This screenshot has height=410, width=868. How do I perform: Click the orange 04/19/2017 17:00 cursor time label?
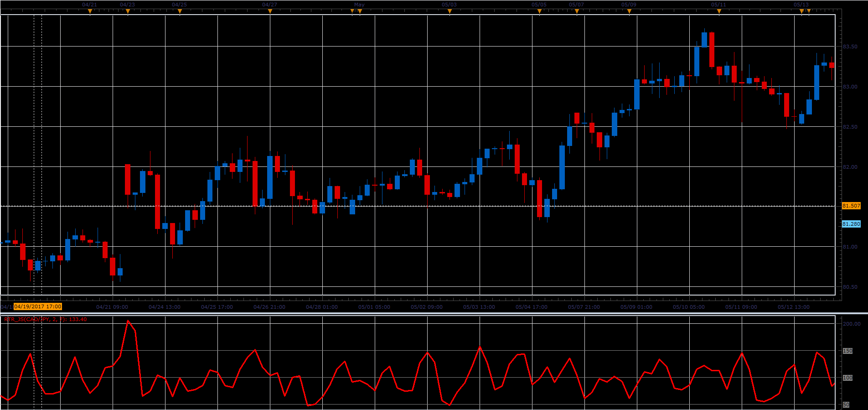(38, 306)
